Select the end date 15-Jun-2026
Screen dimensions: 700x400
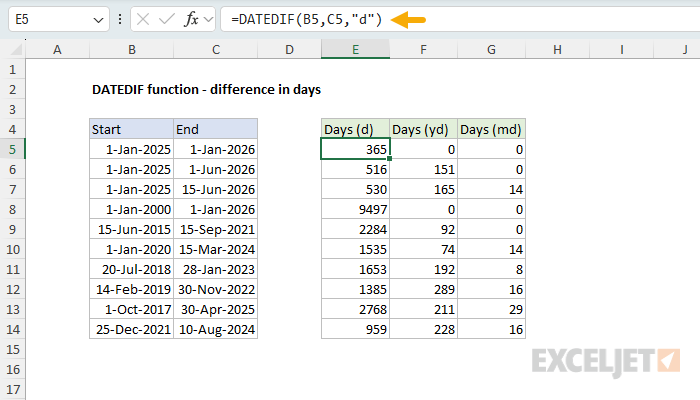coord(216,189)
